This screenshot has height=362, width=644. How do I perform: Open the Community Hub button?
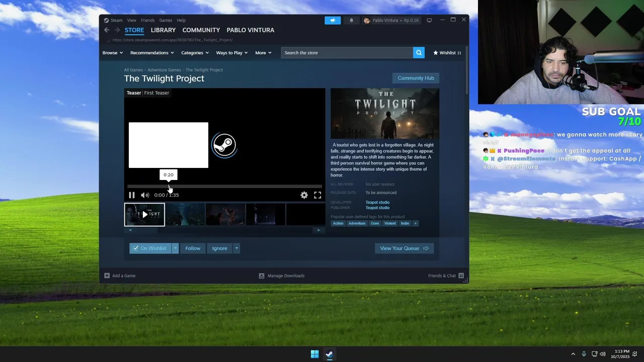(416, 78)
